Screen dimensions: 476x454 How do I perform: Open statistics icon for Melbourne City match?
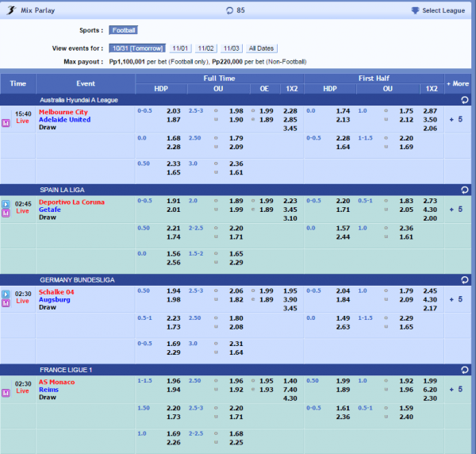click(x=6, y=123)
